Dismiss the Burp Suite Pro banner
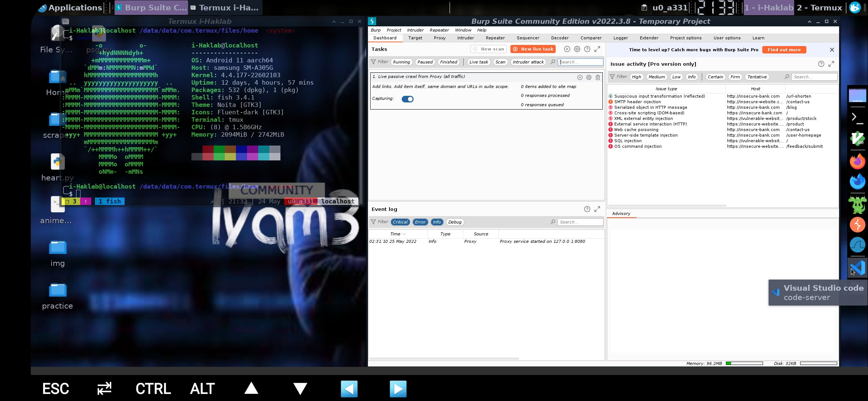Screen dimensions: 868x401 832,50
